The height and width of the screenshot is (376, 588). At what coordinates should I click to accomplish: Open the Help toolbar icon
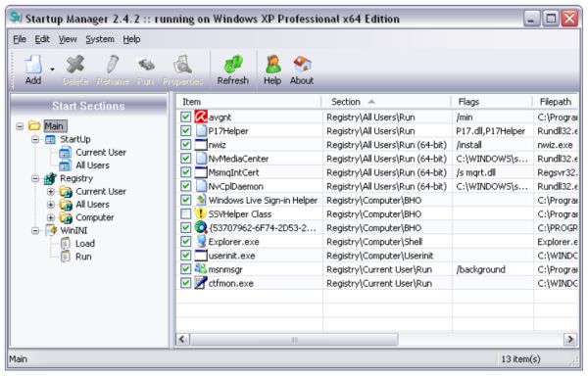point(272,65)
